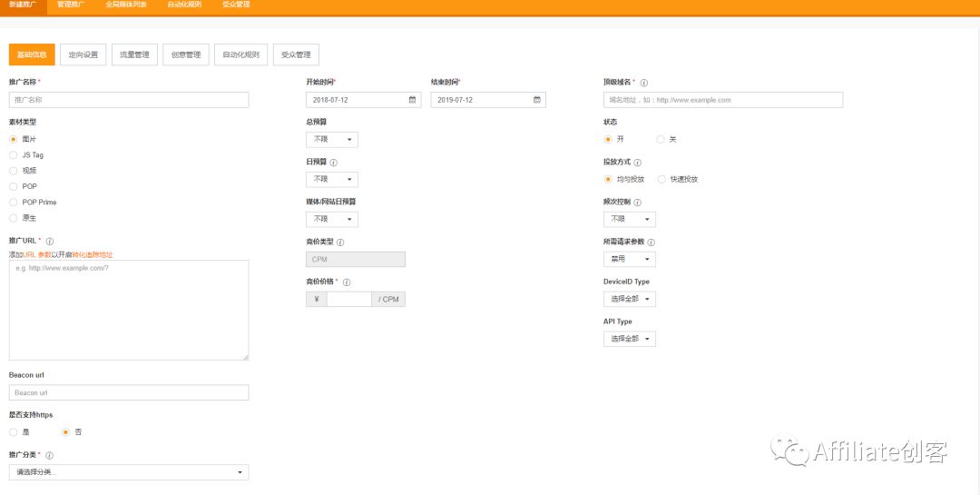980x495 pixels.
Task: Switch to the 流量管理 tab
Action: [134, 54]
